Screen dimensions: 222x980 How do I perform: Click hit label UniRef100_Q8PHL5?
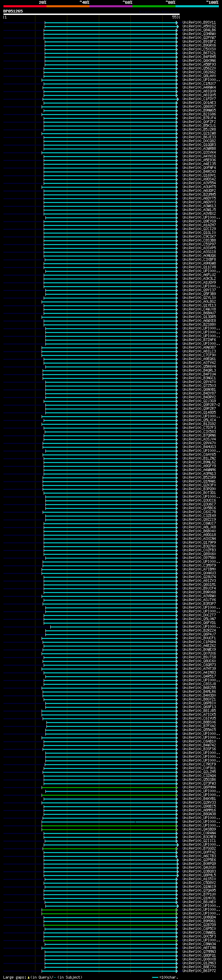click(x=199, y=875)
